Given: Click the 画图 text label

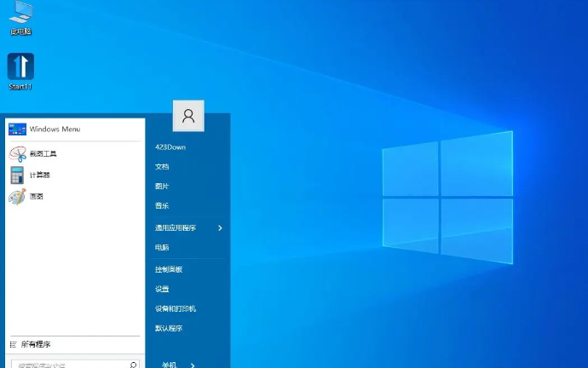Looking at the screenshot, I should click(37, 197).
